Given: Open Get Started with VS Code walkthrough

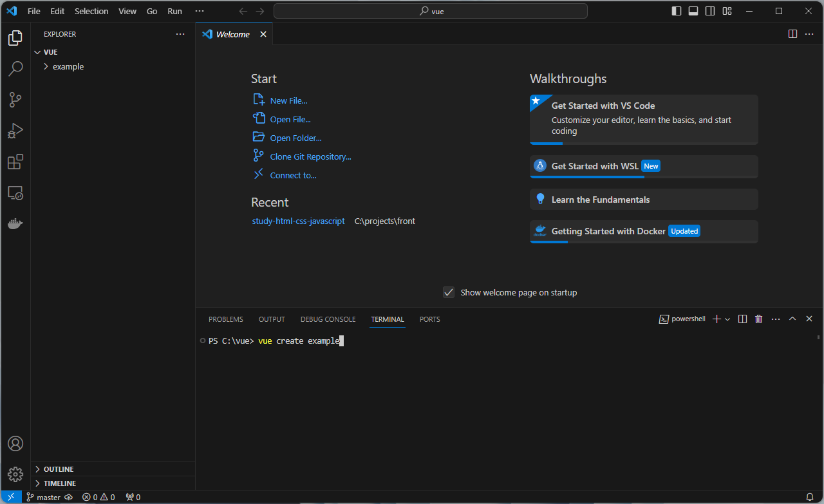Looking at the screenshot, I should (644, 120).
